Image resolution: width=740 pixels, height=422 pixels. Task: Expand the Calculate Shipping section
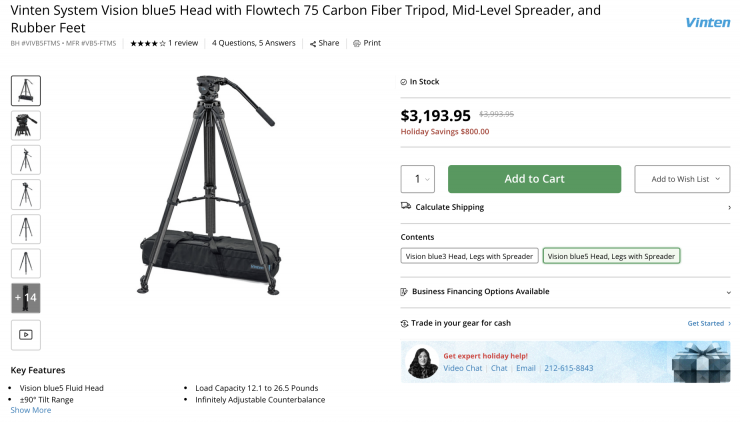pos(728,207)
